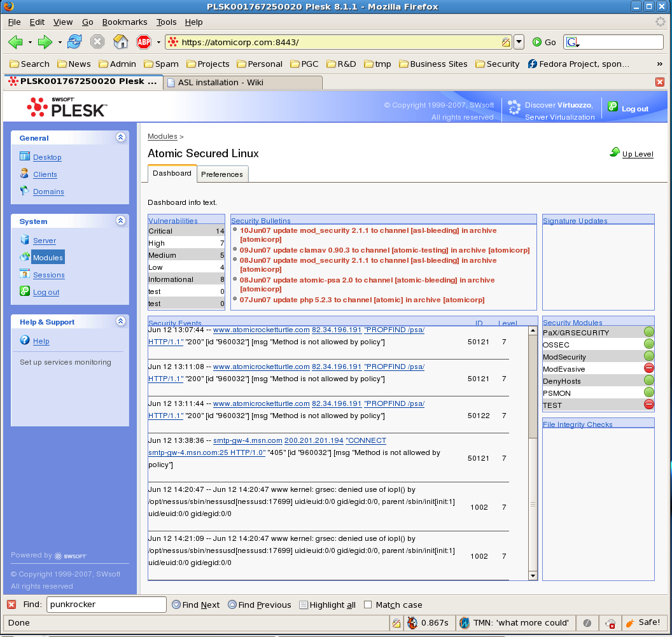Open the Domains link in sidebar
Image resolution: width=672 pixels, height=637 pixels.
[48, 192]
